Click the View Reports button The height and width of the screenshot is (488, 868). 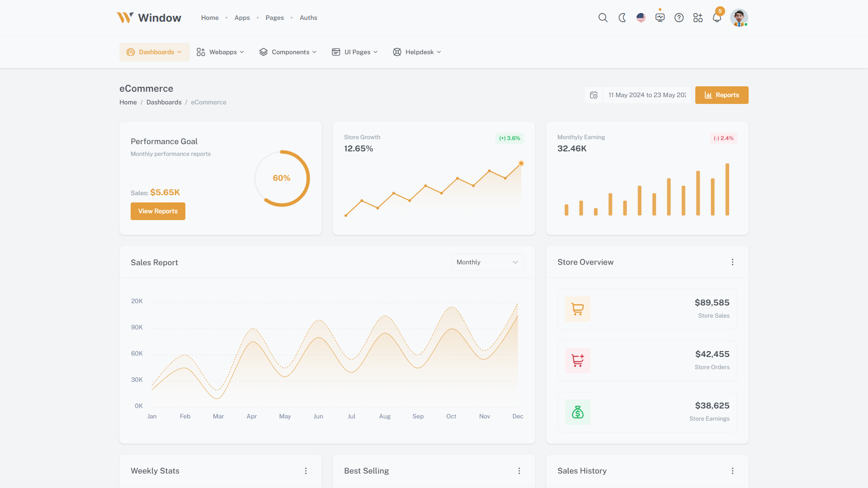[x=157, y=211]
